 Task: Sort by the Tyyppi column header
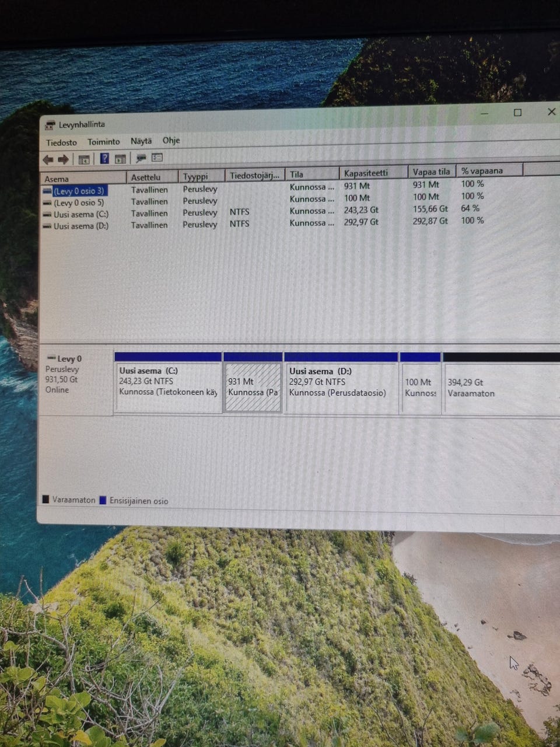pos(202,176)
